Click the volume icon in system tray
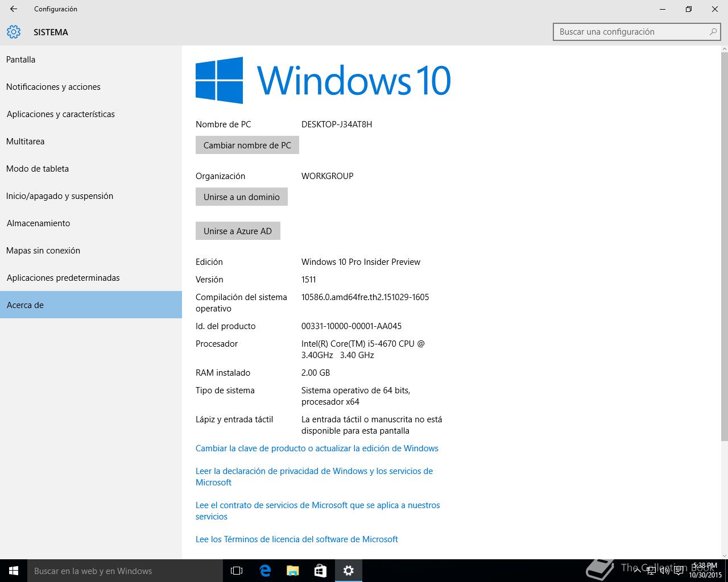The height and width of the screenshot is (582, 728). coord(664,571)
